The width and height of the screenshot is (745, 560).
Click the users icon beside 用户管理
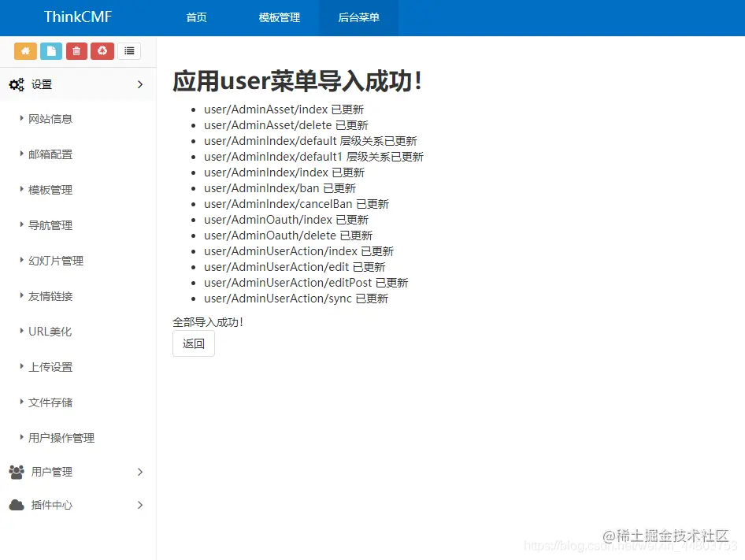pos(17,472)
